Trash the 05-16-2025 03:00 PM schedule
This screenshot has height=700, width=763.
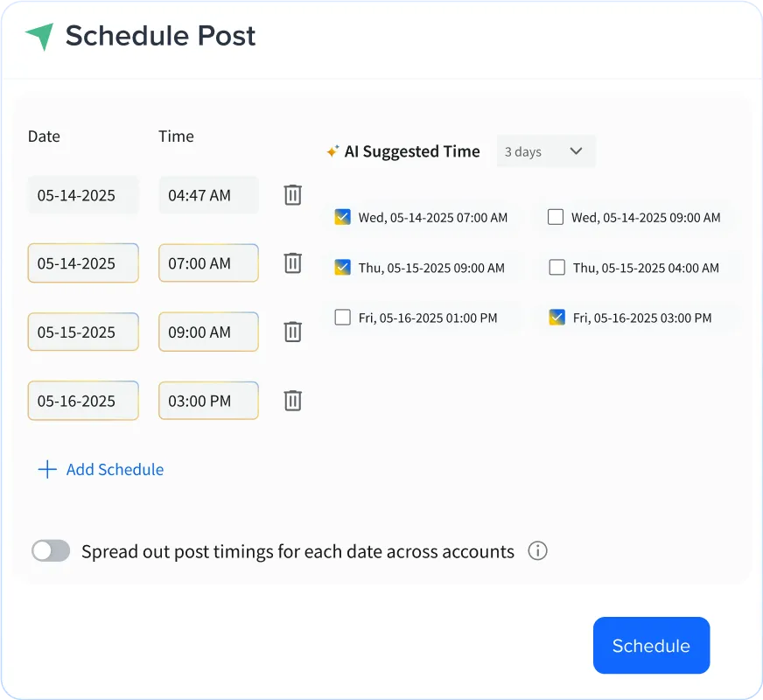(x=293, y=401)
